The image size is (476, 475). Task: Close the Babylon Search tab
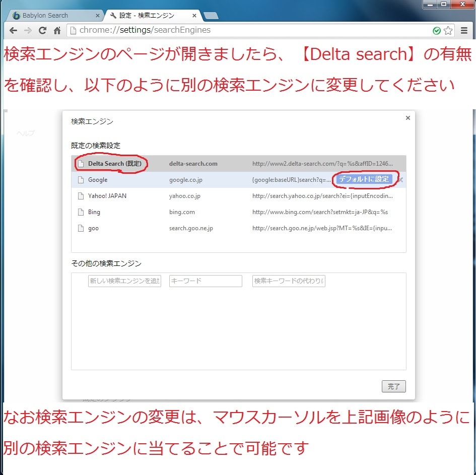click(97, 16)
